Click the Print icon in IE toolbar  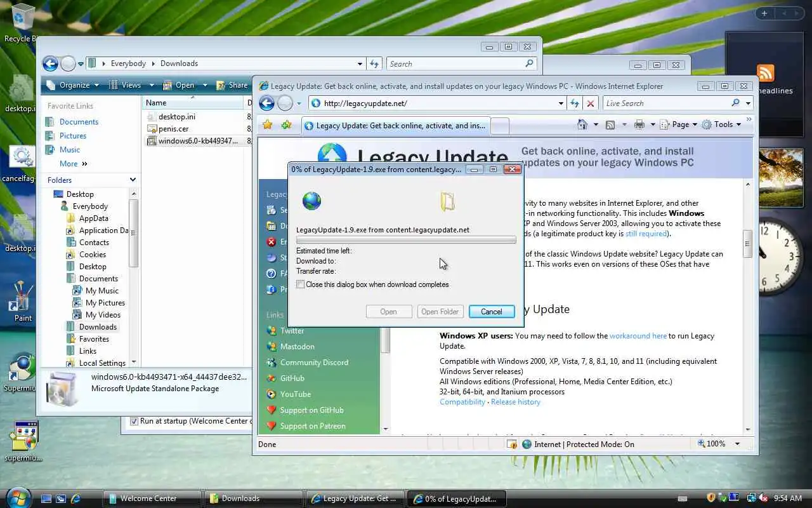pyautogui.click(x=639, y=124)
